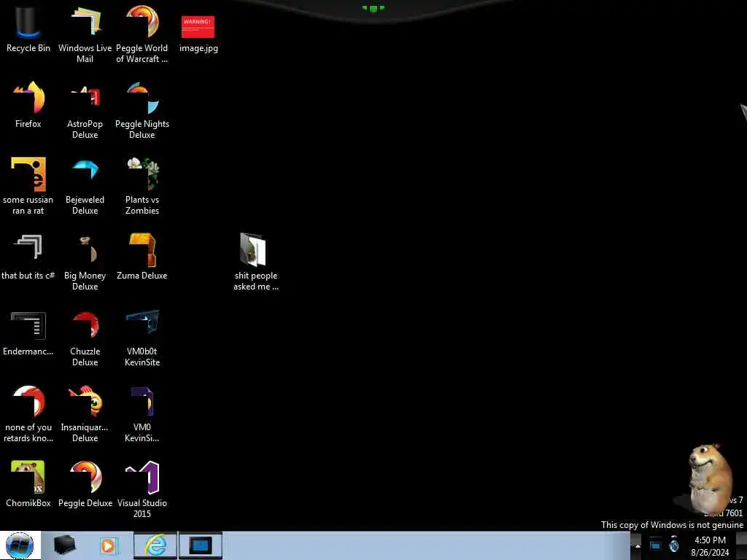Click the green indicator on top bar

tap(373, 8)
